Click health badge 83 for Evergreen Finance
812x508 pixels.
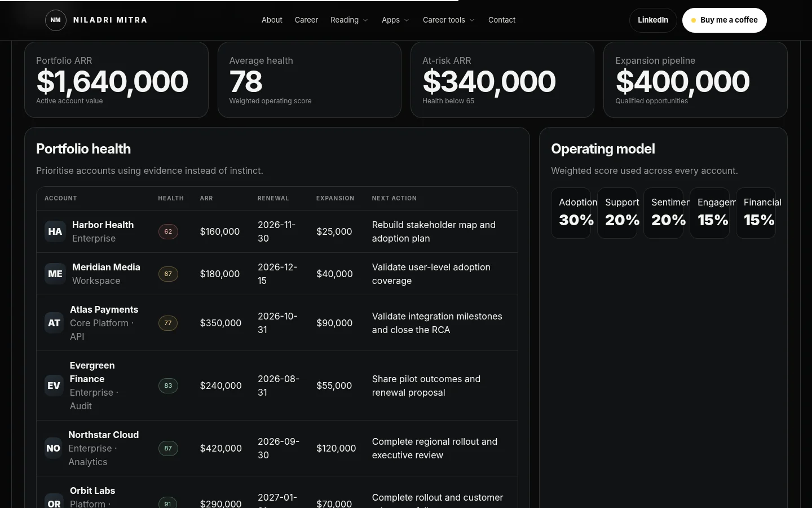[168, 386]
